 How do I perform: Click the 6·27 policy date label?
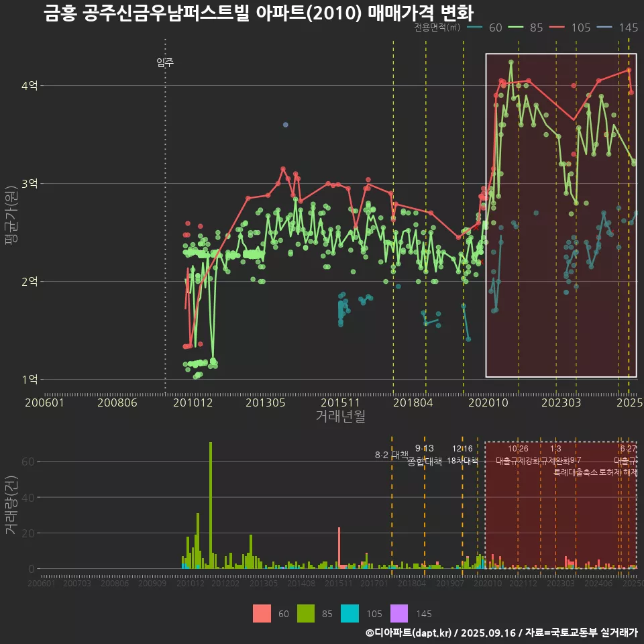pyautogui.click(x=629, y=449)
